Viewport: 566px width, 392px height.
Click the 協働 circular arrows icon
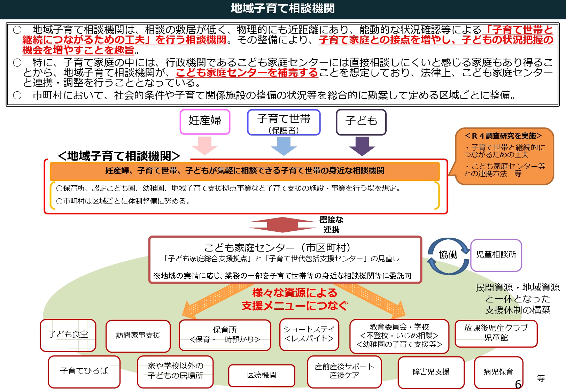coord(448,256)
